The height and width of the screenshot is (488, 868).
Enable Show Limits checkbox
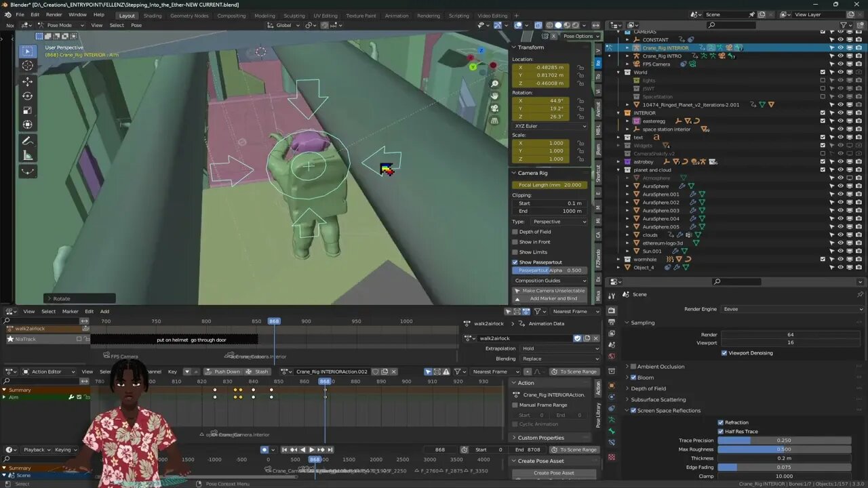point(515,252)
